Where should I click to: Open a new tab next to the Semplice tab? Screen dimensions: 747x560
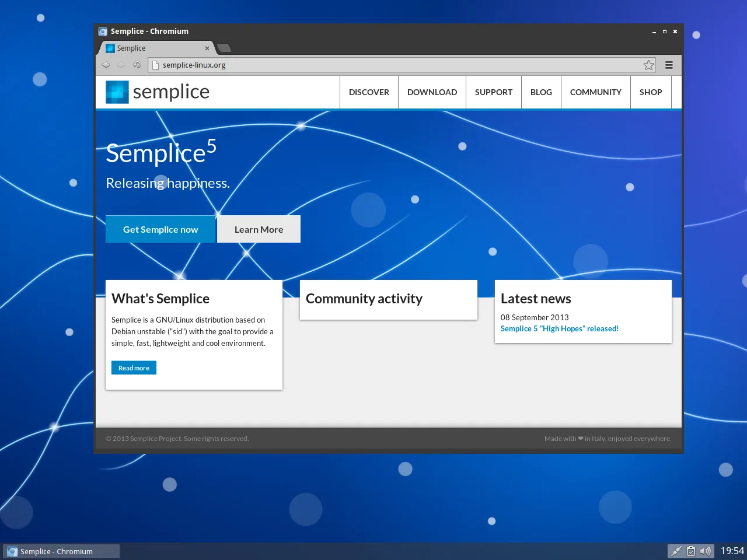[x=224, y=48]
